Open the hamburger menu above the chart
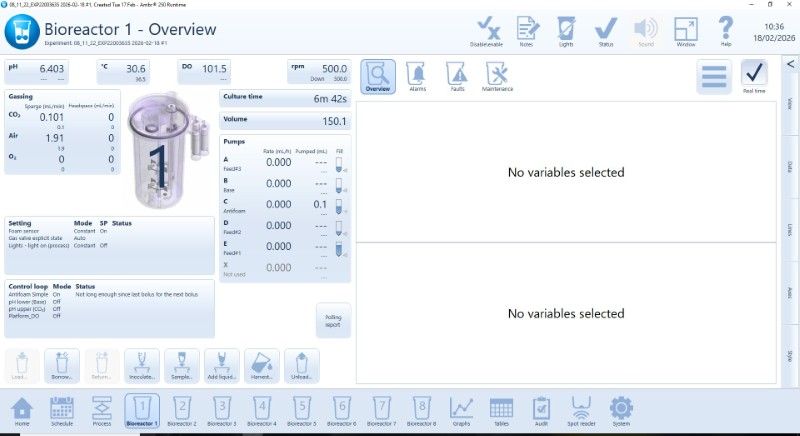Viewport: 800px width, 436px height. tap(713, 77)
